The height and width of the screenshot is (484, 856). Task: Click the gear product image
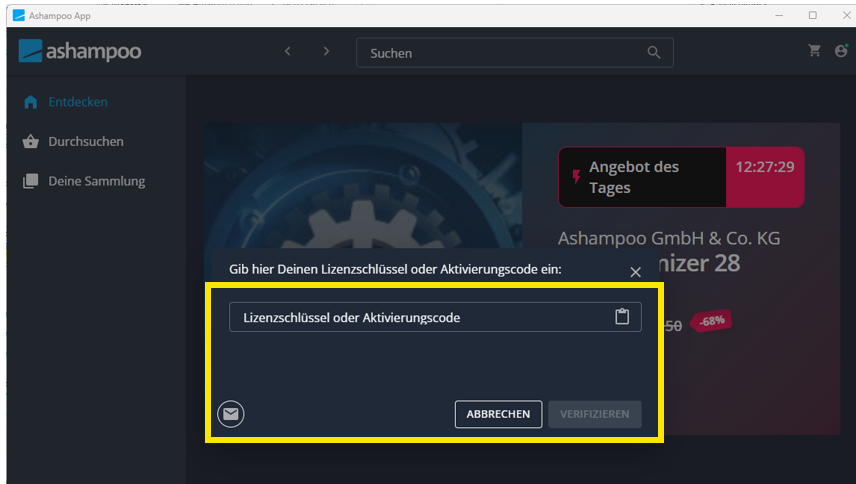(x=363, y=186)
